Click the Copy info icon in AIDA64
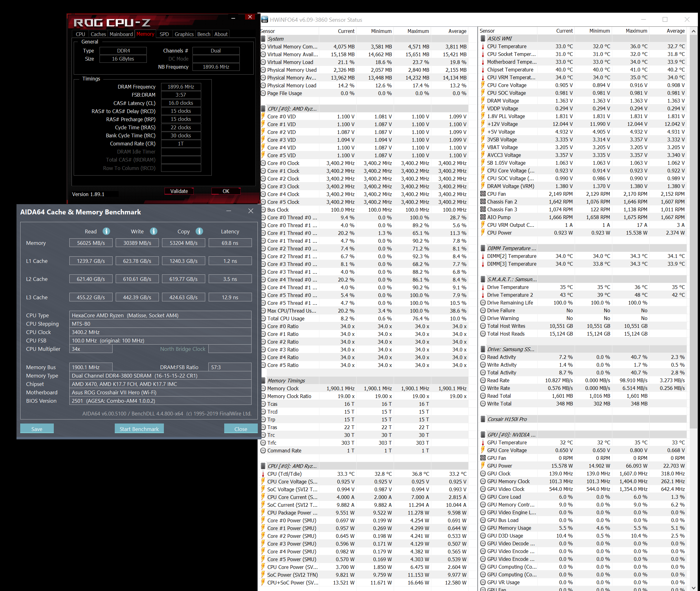 (199, 231)
